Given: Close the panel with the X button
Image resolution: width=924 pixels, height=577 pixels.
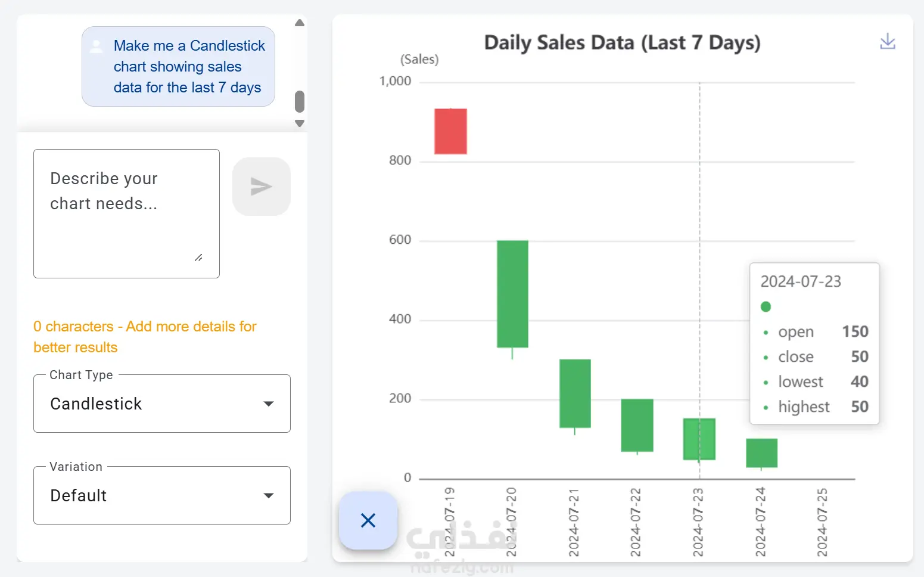Looking at the screenshot, I should 368,520.
